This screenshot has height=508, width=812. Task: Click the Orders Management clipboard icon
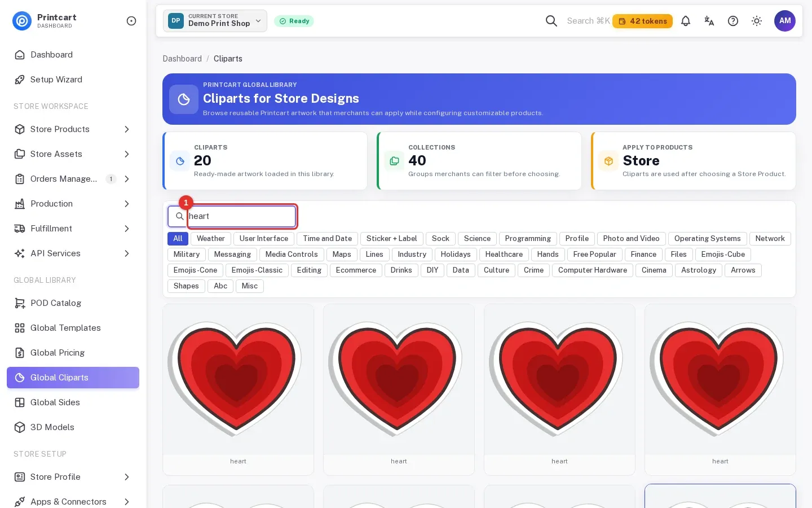(x=20, y=179)
